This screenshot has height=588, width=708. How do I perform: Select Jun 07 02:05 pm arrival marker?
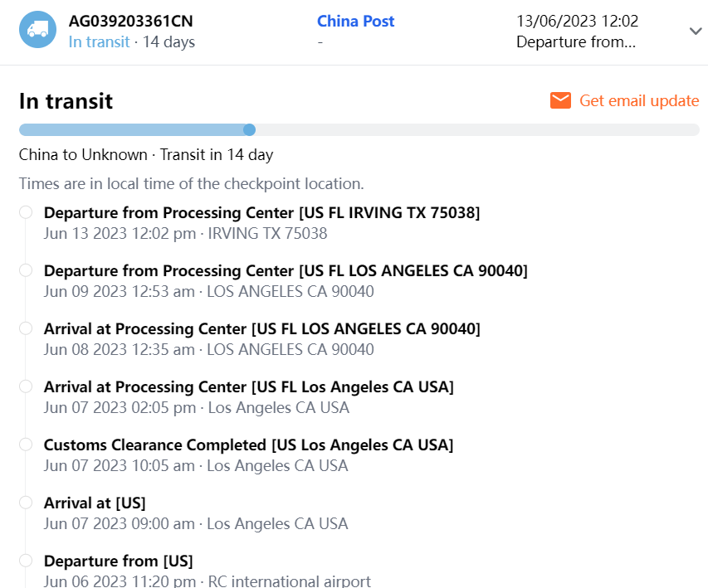pyautogui.click(x=26, y=386)
